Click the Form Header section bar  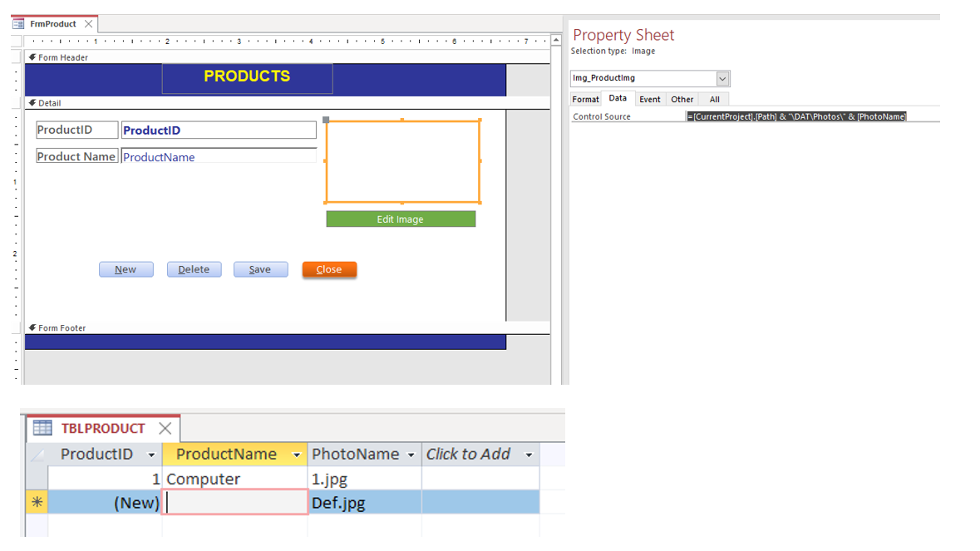tap(288, 57)
